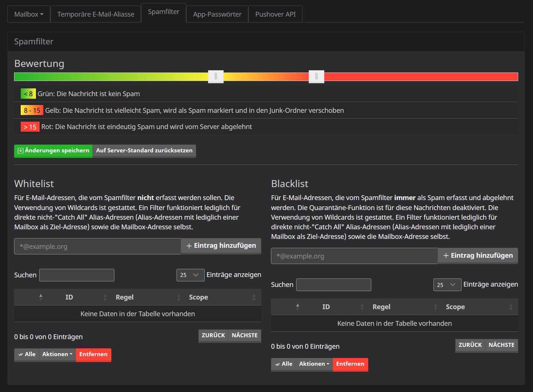
Task: Open the App-Passwörter tab
Action: [x=217, y=14]
